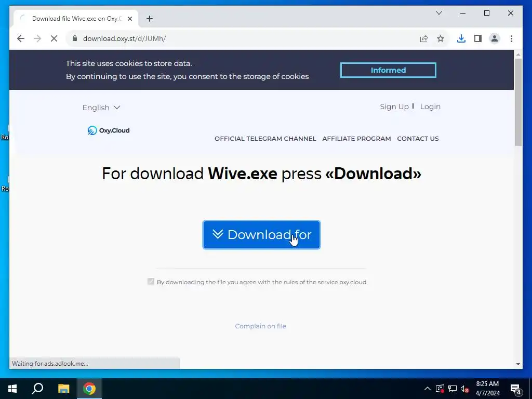Click the scrollbar up arrow

518,54
